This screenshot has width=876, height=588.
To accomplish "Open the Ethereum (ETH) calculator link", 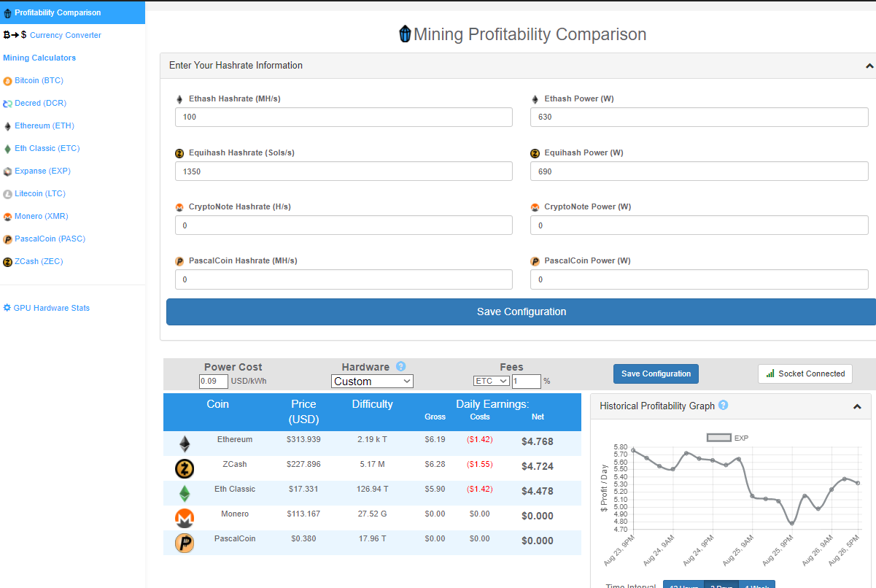I will pos(44,125).
